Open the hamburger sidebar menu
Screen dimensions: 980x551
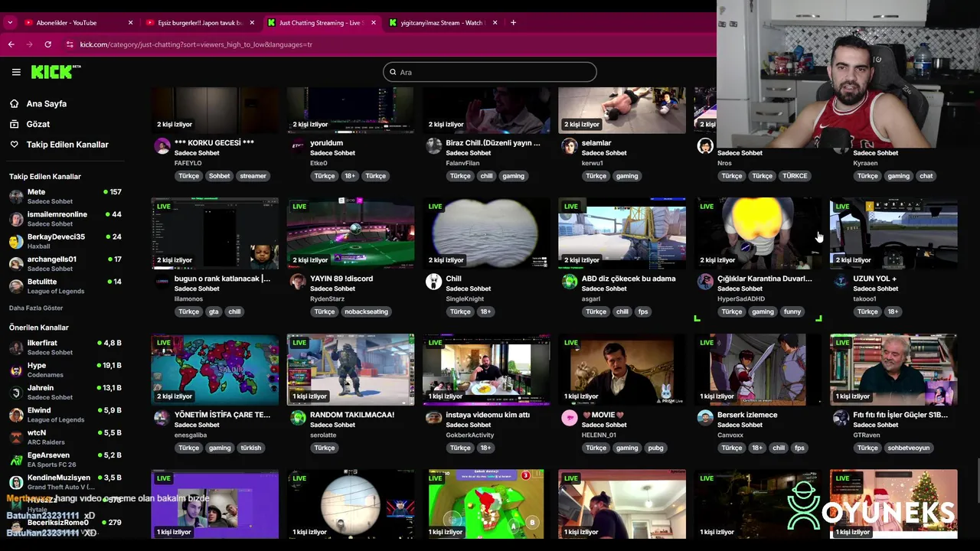click(x=16, y=72)
